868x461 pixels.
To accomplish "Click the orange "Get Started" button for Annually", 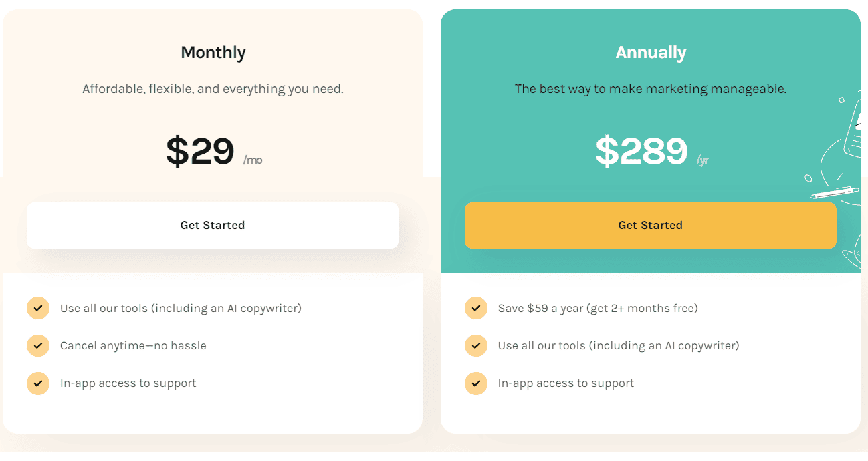I will 650,225.
